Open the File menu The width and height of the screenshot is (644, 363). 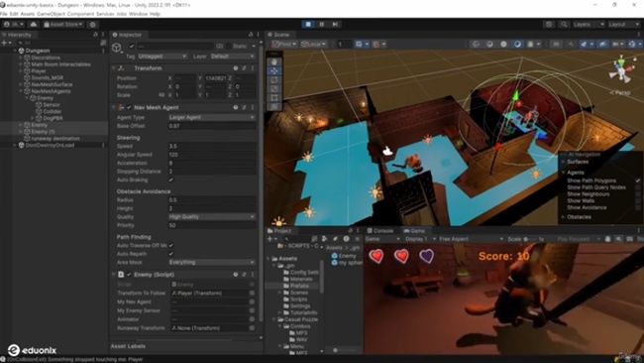(3, 14)
